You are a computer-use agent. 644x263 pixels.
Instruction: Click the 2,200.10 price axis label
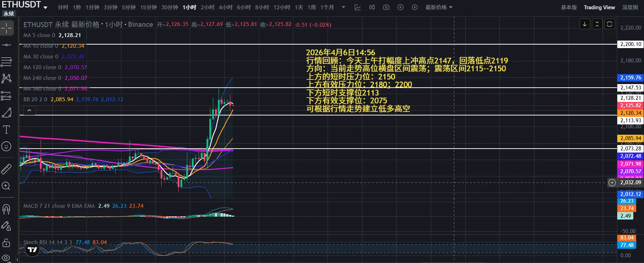[x=630, y=44]
